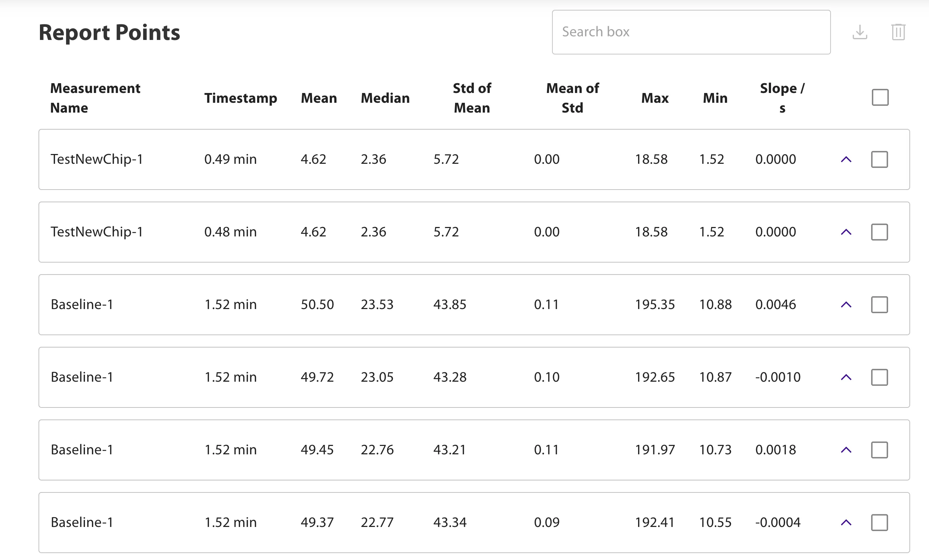Select checkbox for Baseline-1 row with mean 49.72
929x560 pixels.
click(879, 377)
